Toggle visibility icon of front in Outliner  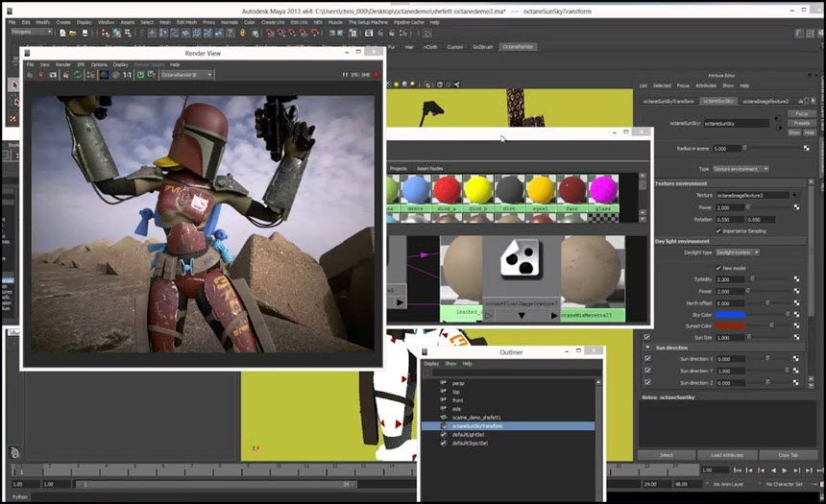tap(443, 400)
